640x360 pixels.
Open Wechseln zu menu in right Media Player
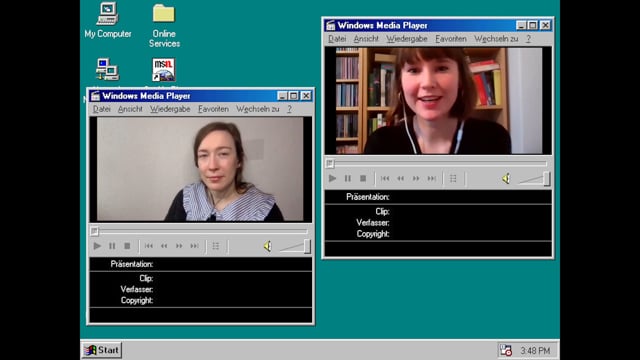click(496, 39)
